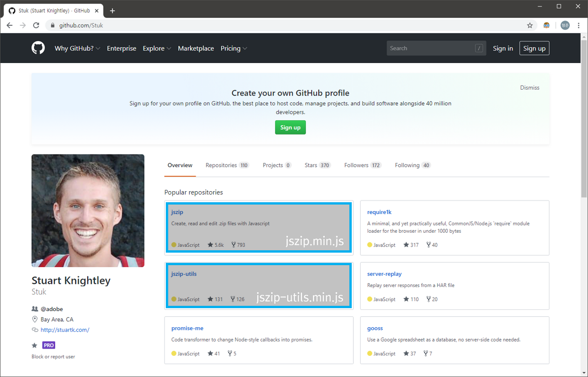Switch to the Repositories tab
Image resolution: width=588 pixels, height=377 pixels.
pyautogui.click(x=227, y=165)
